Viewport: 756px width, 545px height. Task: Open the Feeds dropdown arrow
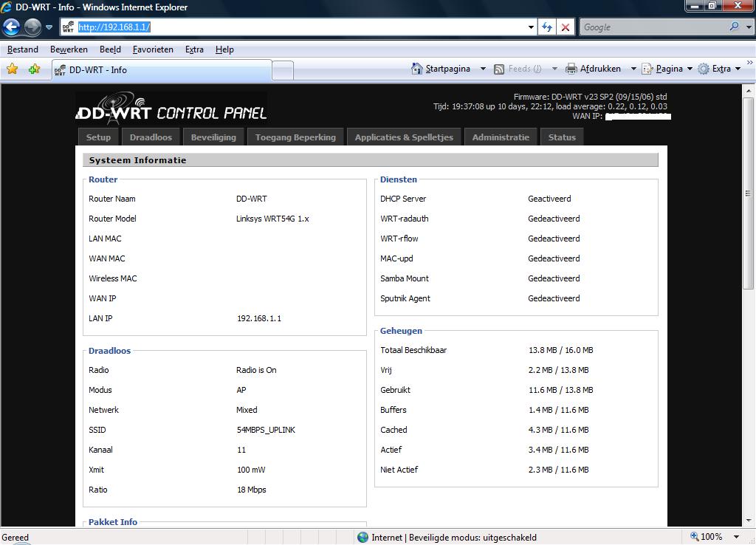point(554,69)
